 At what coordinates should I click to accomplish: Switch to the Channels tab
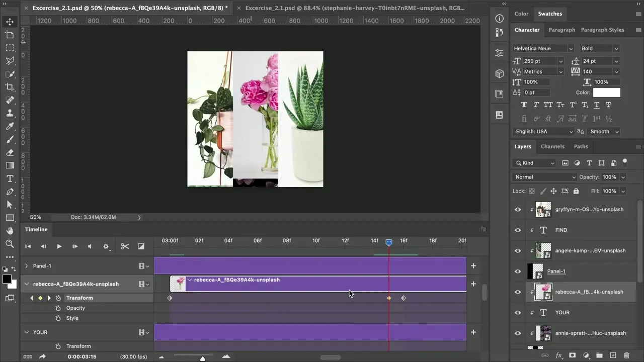pyautogui.click(x=552, y=146)
